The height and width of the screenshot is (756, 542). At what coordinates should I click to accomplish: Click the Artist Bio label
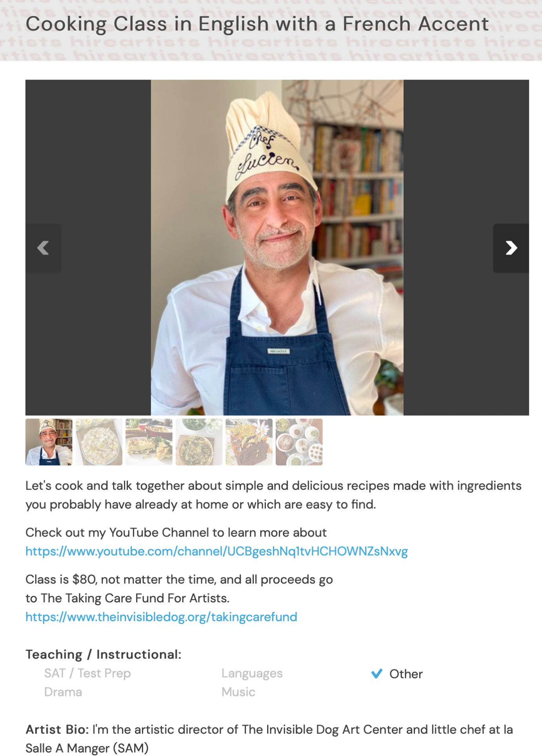[57, 729]
